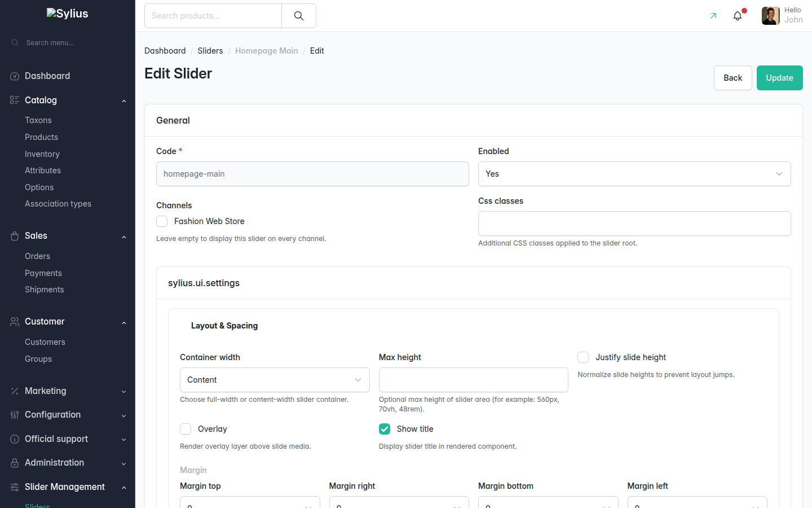Go to Inventory menu item
The width and height of the screenshot is (812, 508).
click(x=42, y=154)
